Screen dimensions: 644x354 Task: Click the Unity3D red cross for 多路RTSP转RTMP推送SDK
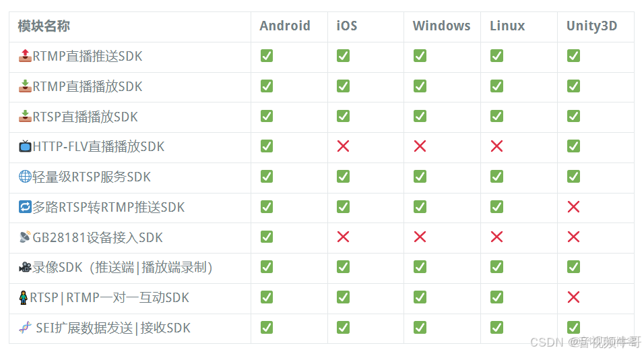(x=573, y=207)
